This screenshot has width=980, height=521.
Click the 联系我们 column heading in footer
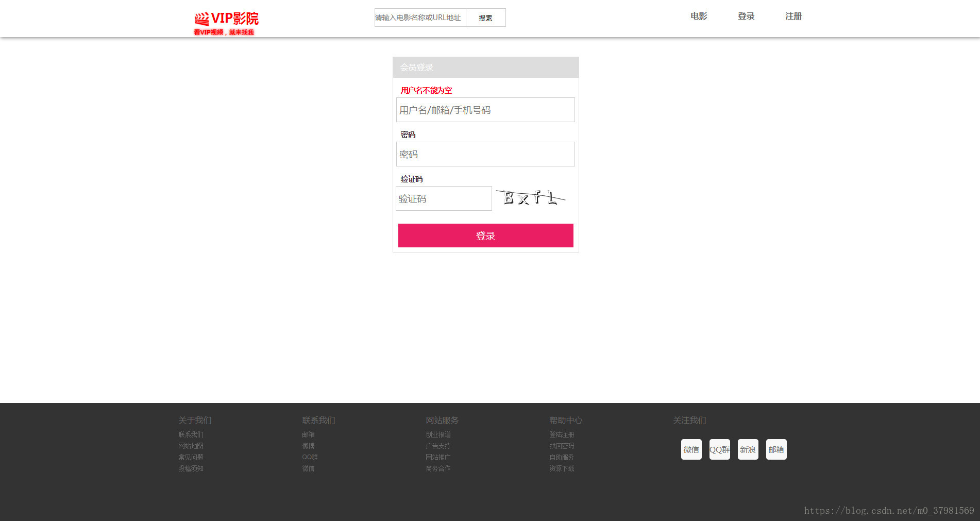pyautogui.click(x=318, y=420)
